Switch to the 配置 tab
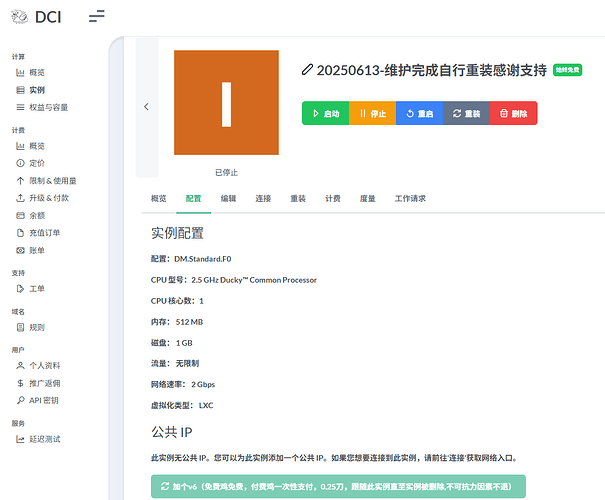The width and height of the screenshot is (605, 500). (193, 198)
